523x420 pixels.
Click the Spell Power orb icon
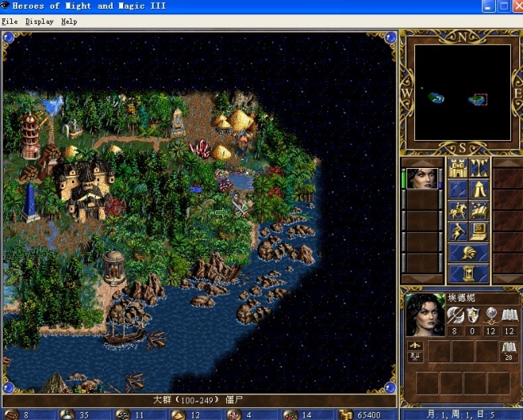pos(491,315)
